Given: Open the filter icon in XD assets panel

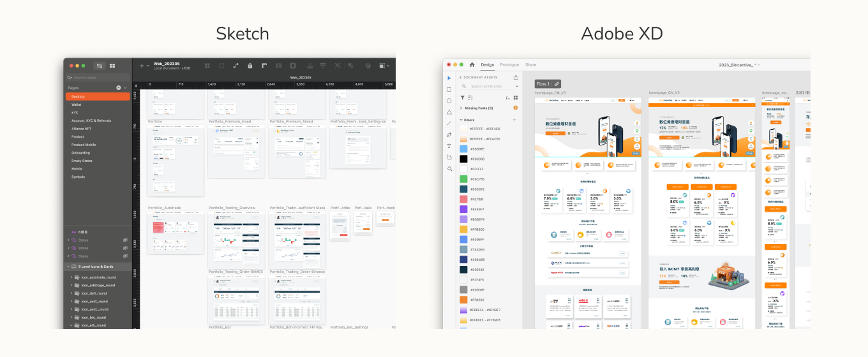Looking at the screenshot, I should [x=462, y=98].
